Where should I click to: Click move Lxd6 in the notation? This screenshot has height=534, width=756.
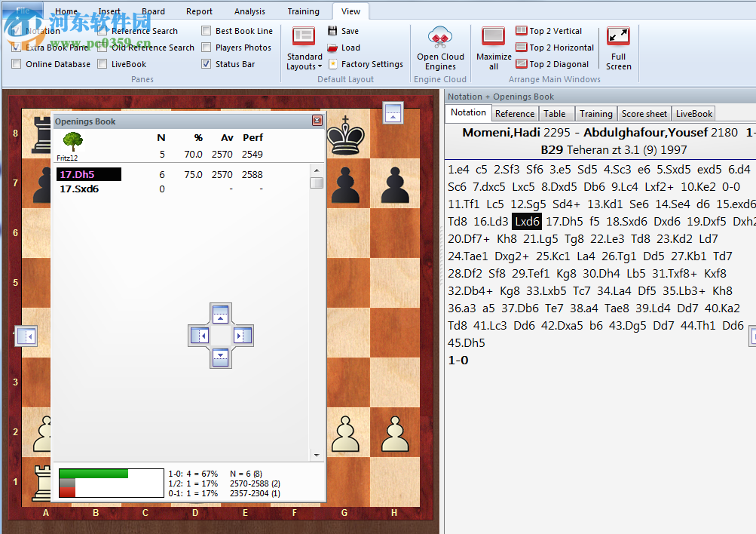click(x=525, y=221)
